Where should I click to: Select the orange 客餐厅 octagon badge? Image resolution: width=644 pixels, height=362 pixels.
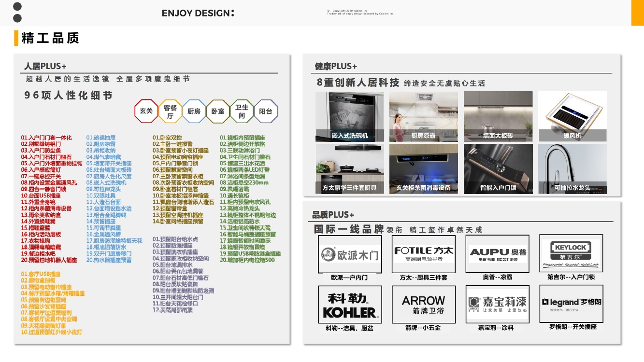(x=170, y=111)
